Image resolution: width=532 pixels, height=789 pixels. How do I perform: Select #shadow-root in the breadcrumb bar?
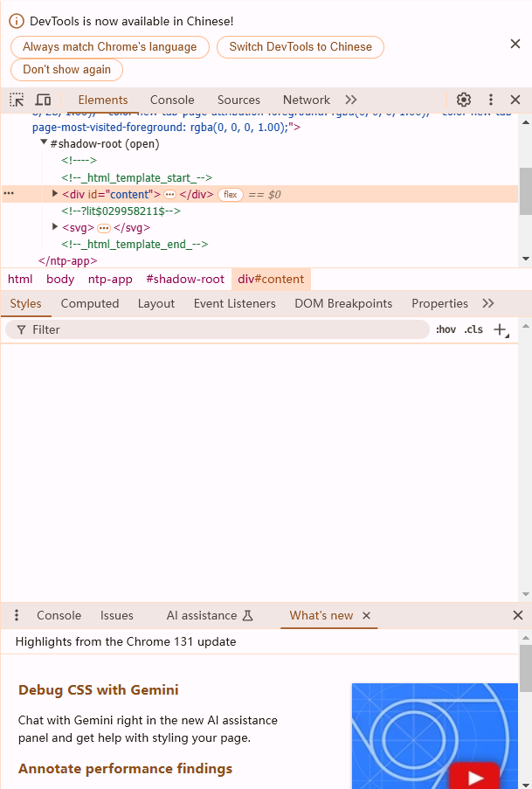tap(185, 280)
